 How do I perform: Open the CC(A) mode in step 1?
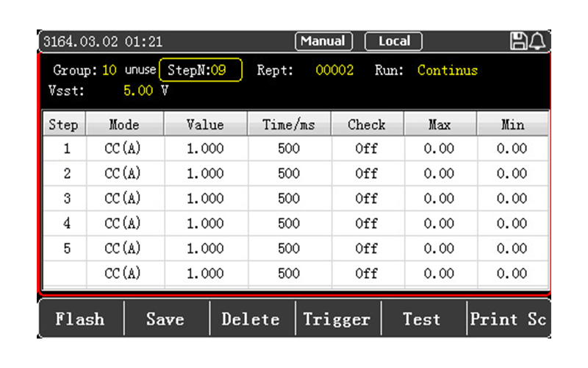click(123, 149)
